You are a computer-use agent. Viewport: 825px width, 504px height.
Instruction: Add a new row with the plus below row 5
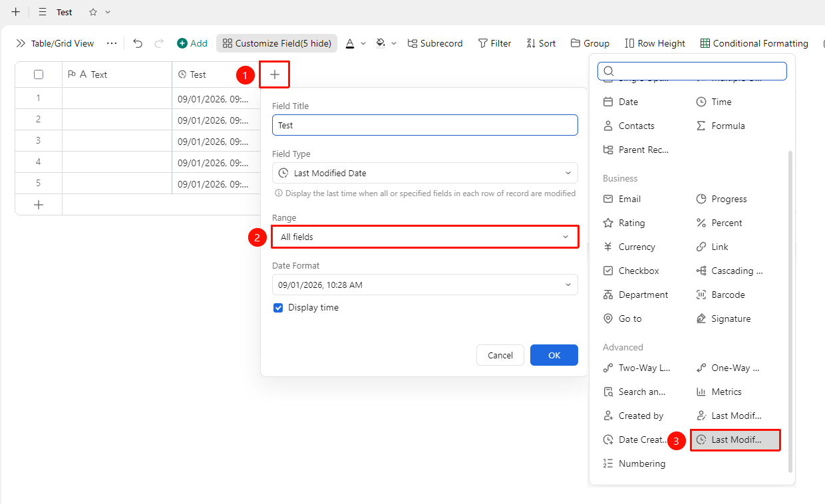click(x=39, y=205)
